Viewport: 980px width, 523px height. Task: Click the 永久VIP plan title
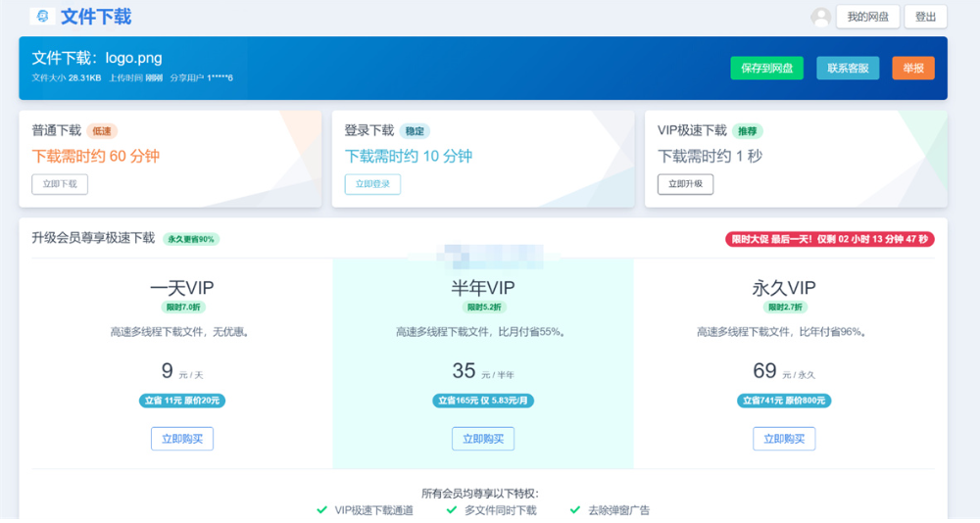784,287
